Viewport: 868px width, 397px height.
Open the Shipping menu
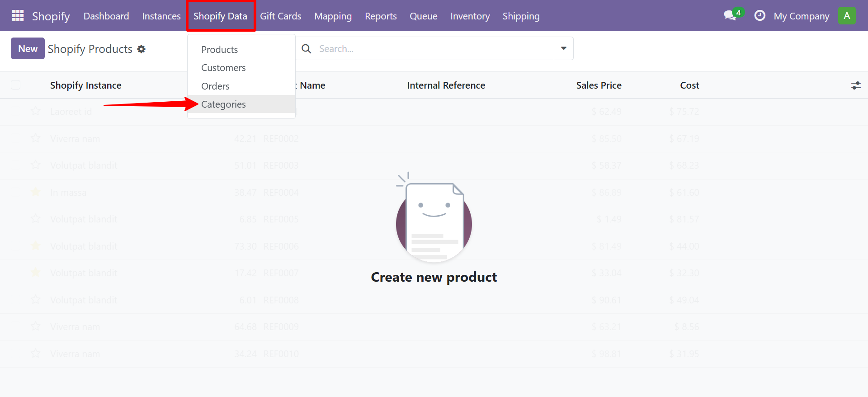[x=521, y=16]
